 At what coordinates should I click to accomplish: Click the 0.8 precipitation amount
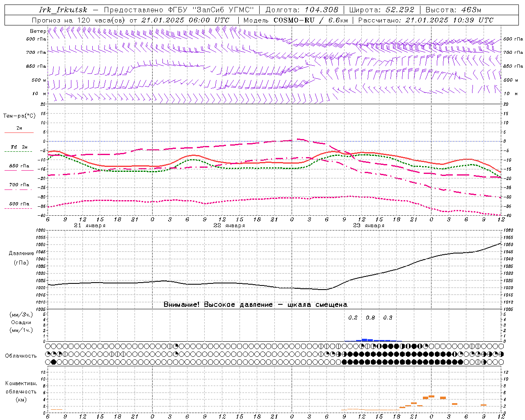(370, 317)
